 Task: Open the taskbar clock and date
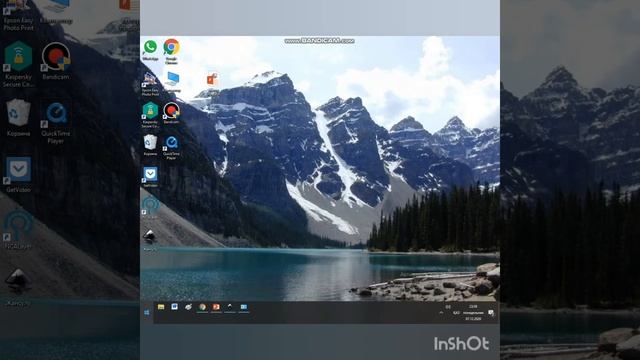click(x=473, y=312)
